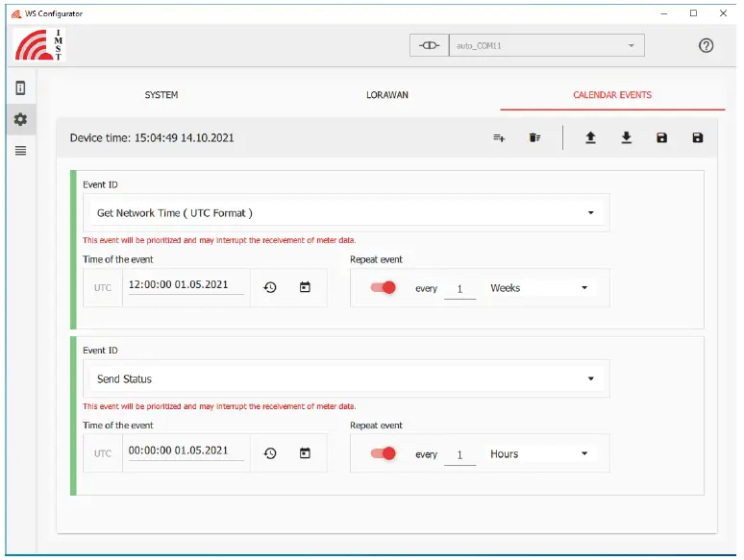Viewport: 744px width, 560px height.
Task: Open the Weeks repeat interval dropdown
Action: coord(538,288)
